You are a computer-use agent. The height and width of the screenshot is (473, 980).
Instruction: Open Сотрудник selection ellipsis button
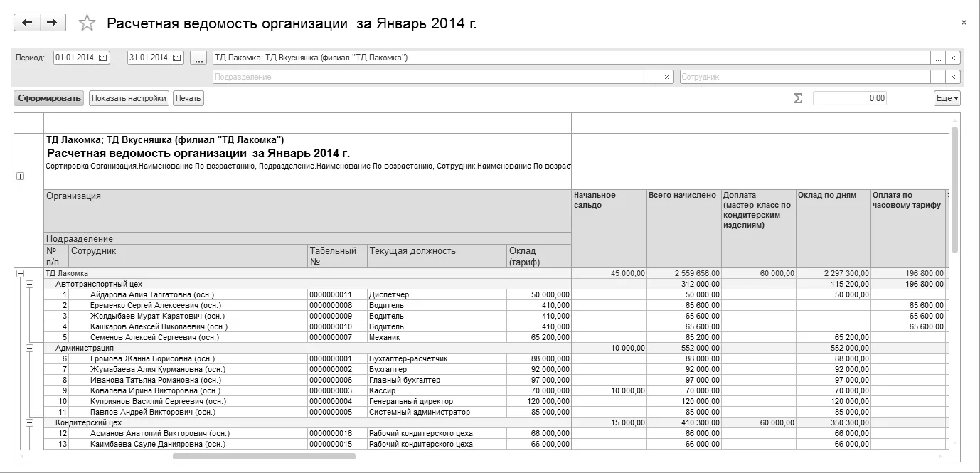pyautogui.click(x=939, y=77)
